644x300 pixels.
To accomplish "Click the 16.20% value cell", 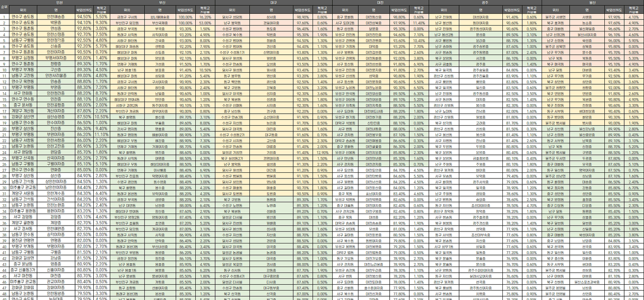I will [x=205, y=17].
